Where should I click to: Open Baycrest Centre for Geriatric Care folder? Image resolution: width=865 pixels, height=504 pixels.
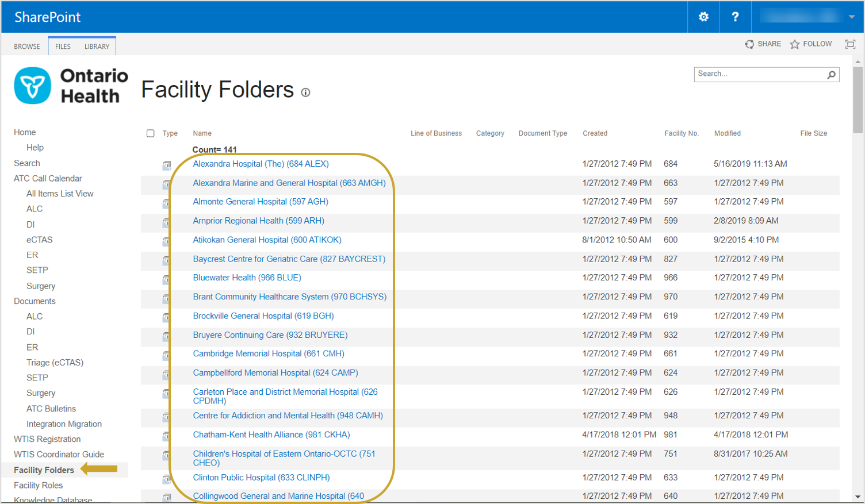[289, 259]
